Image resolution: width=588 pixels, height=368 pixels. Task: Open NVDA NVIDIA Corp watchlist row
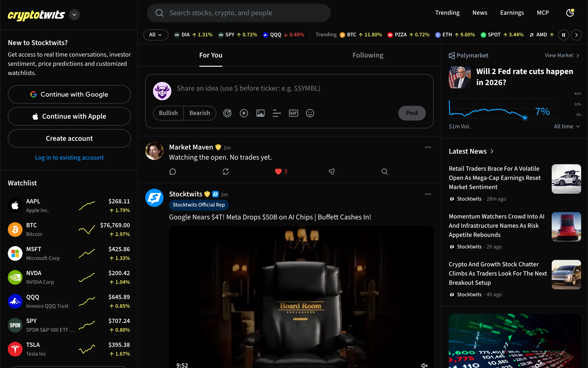tap(69, 277)
